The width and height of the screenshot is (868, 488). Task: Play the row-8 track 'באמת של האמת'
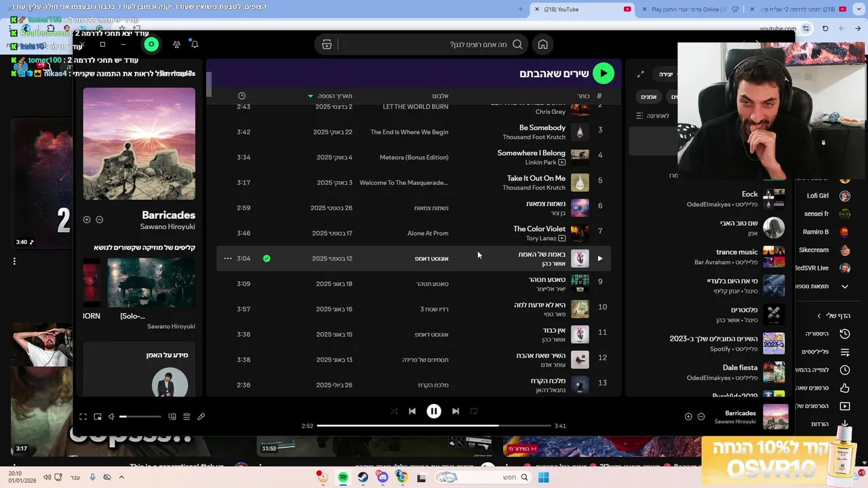tap(599, 258)
